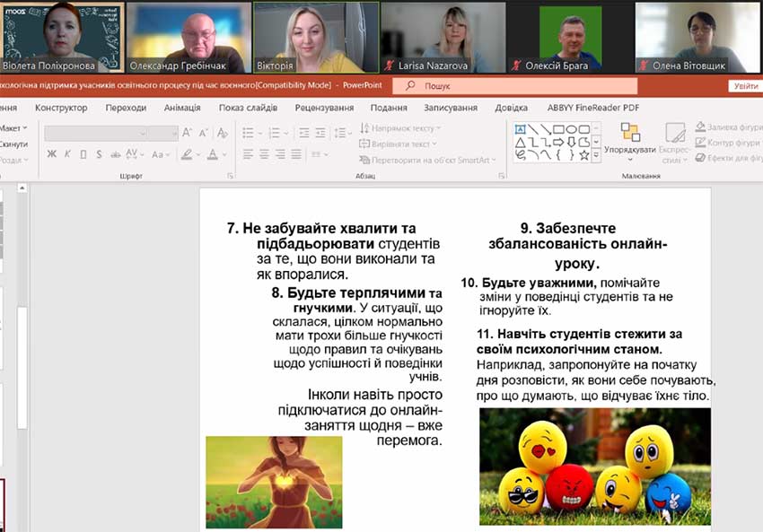Click the bulleted list icon
This screenshot has width=763, height=532.
point(249,133)
